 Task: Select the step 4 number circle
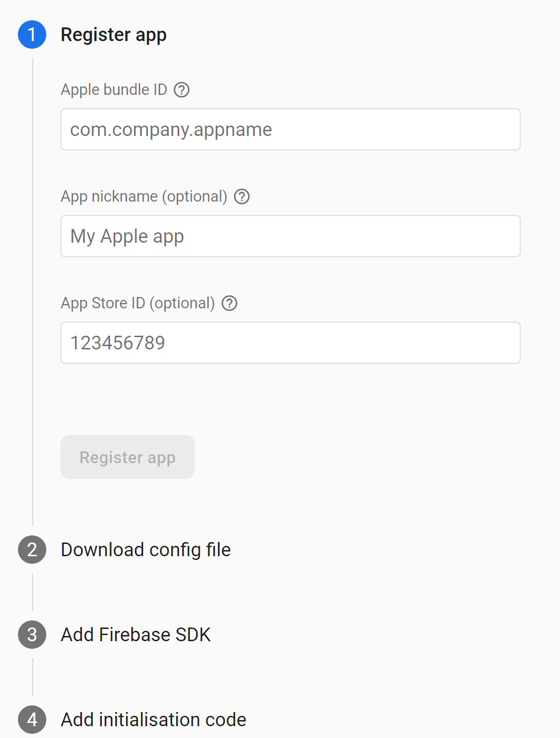tap(32, 720)
